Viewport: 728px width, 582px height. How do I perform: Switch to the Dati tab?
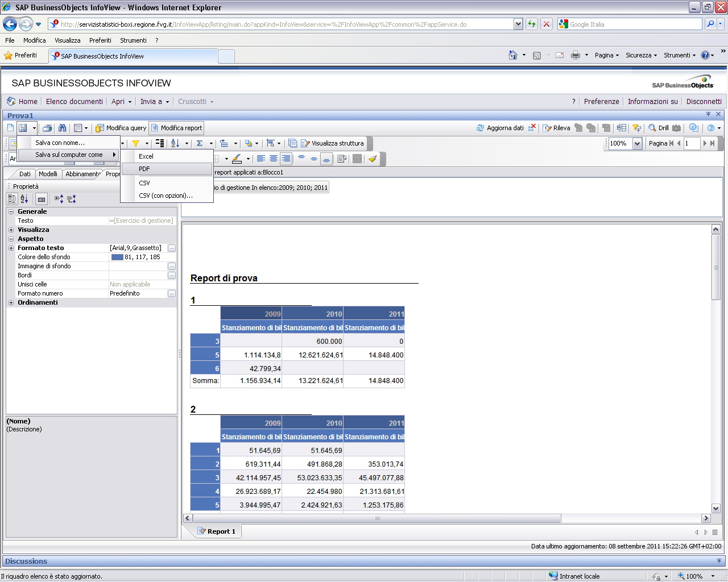pos(25,174)
